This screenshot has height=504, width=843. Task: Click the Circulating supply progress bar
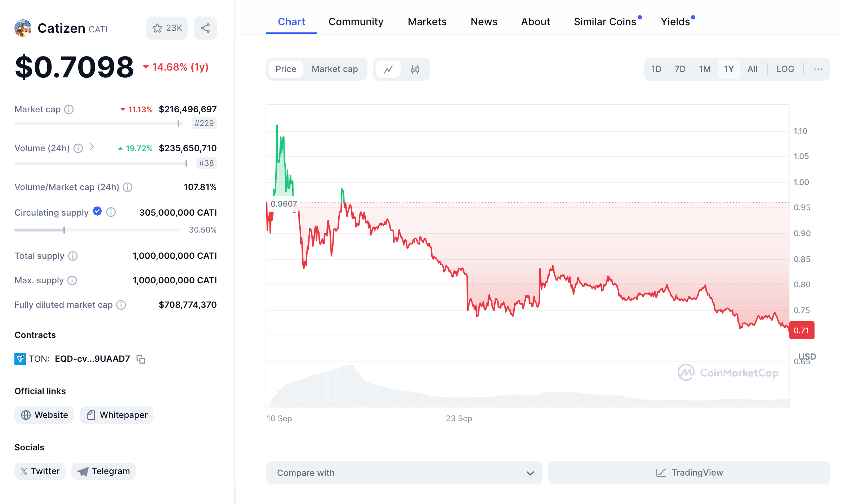click(x=97, y=230)
